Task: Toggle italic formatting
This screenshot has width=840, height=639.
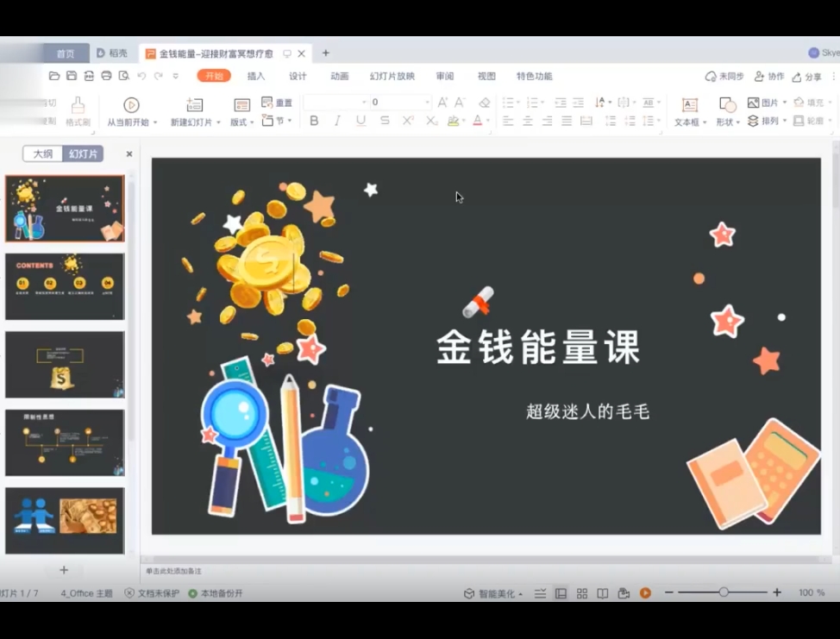Action: (x=338, y=121)
